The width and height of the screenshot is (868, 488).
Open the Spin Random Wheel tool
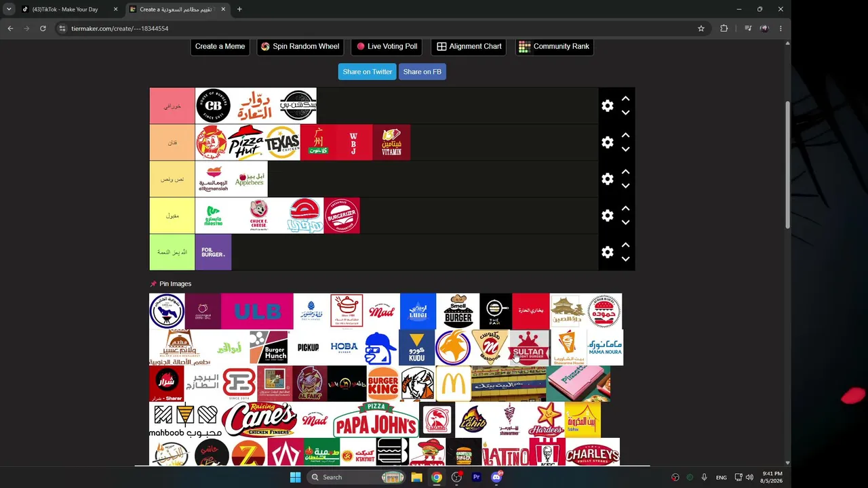click(300, 46)
